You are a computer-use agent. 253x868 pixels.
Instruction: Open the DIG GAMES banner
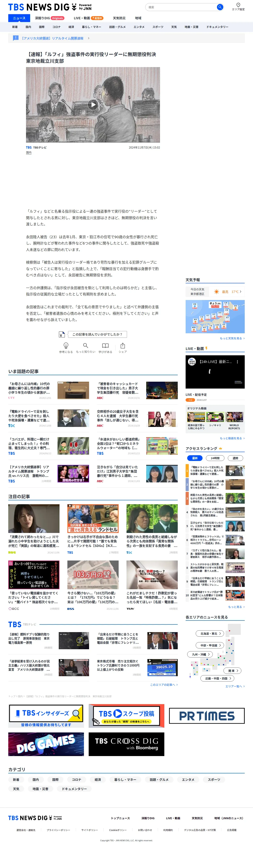click(46, 744)
